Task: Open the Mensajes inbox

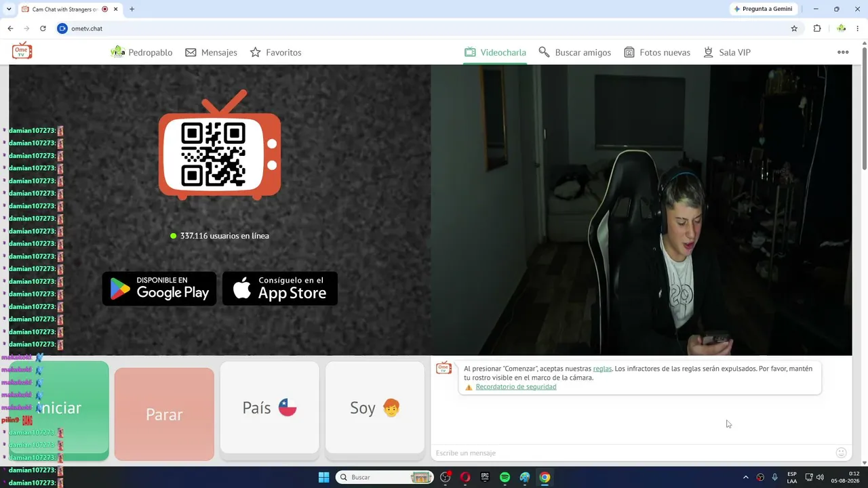Action: tap(211, 52)
